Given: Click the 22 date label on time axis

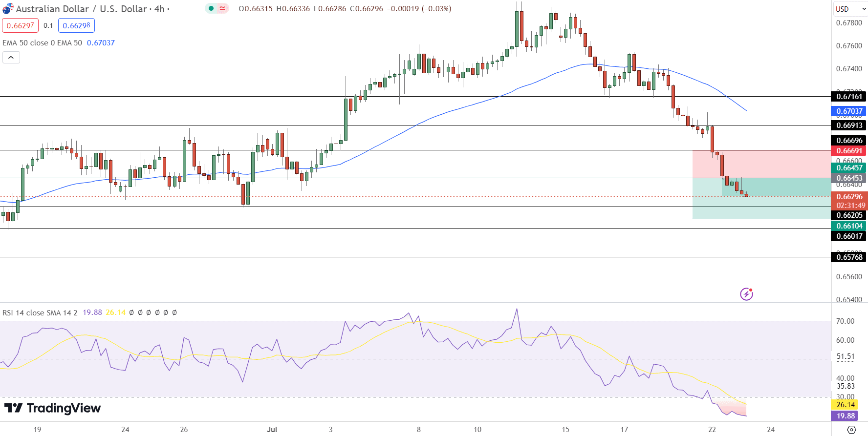Looking at the screenshot, I should pyautogui.click(x=712, y=430).
